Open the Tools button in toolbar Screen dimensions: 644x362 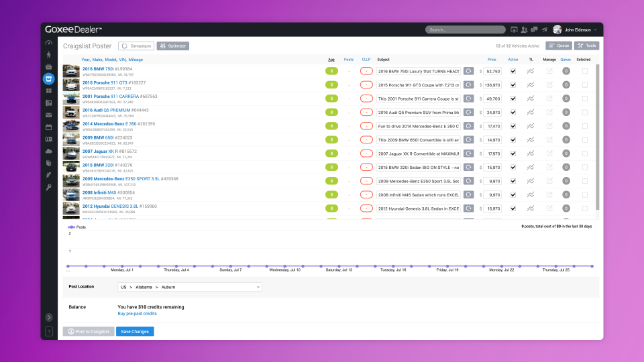(x=586, y=46)
